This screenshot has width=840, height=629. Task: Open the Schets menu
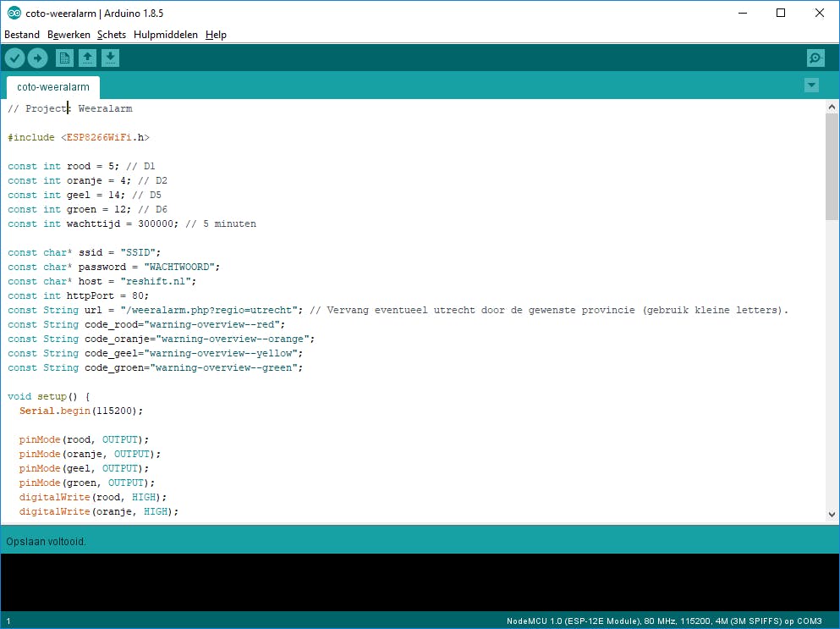pyautogui.click(x=112, y=35)
